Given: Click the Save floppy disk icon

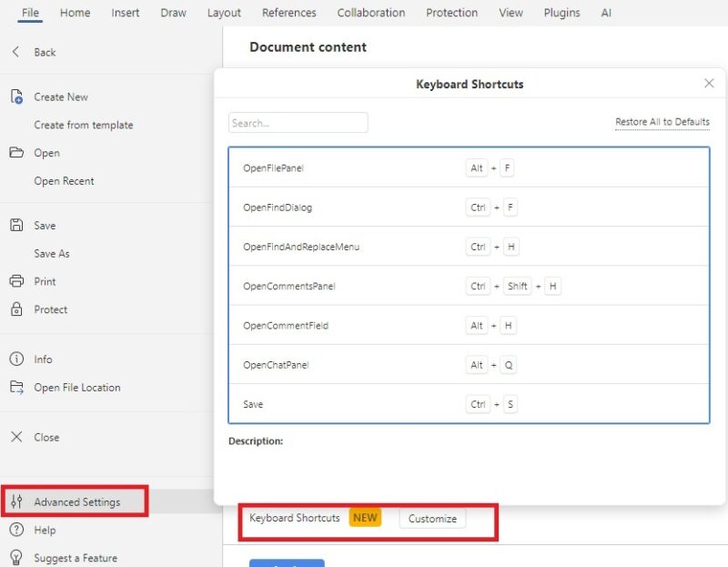Looking at the screenshot, I should 16,226.
